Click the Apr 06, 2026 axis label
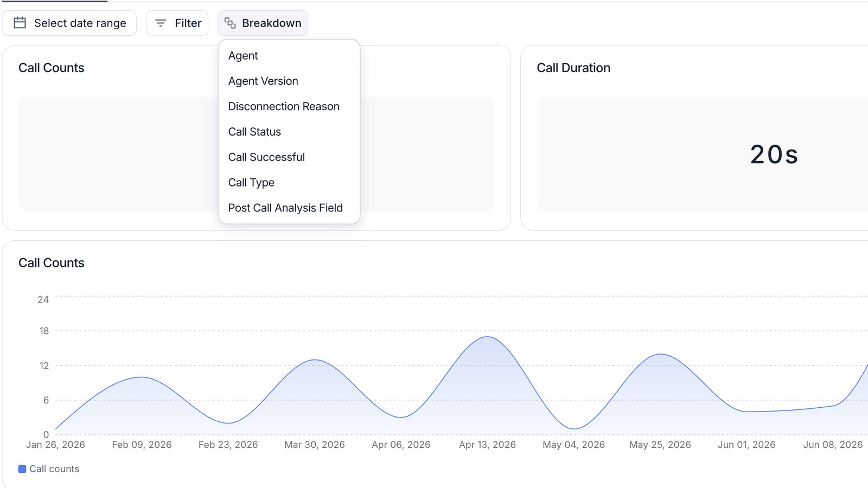This screenshot has height=488, width=868. pyautogui.click(x=401, y=445)
